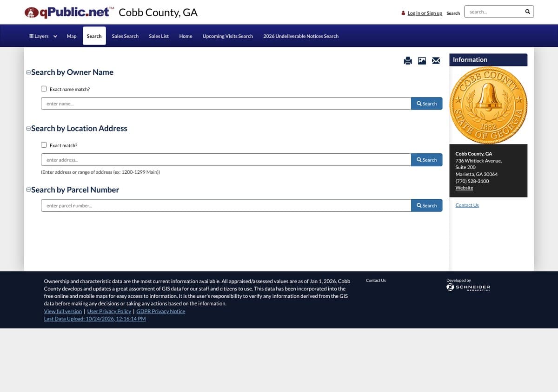
Task: Collapse the Search by Parcel Number section
Action: 28,190
